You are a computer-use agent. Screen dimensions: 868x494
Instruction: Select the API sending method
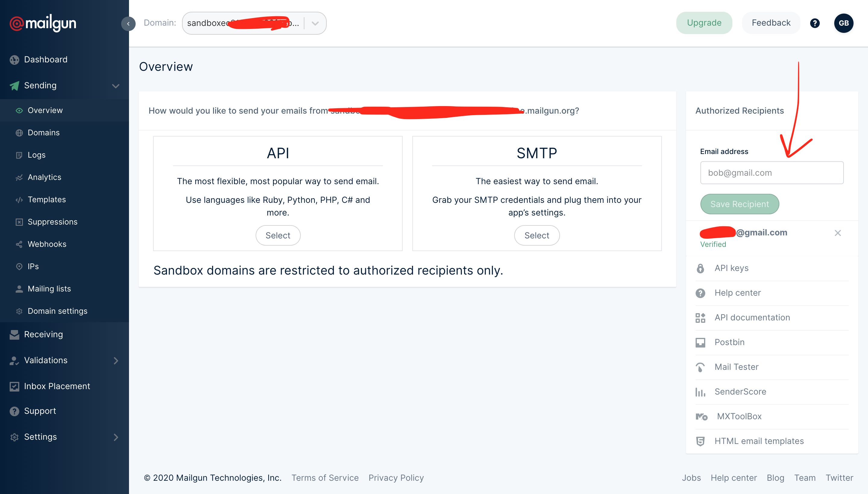pyautogui.click(x=278, y=235)
